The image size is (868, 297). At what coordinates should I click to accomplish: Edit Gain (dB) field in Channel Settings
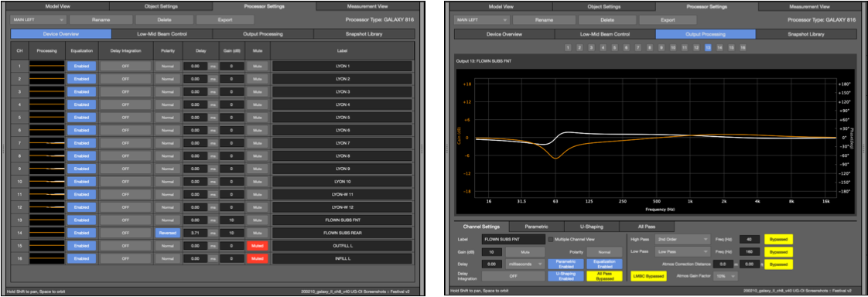(491, 251)
